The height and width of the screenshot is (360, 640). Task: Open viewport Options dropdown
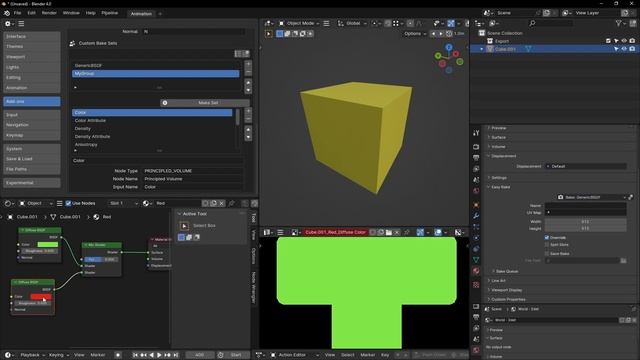(415, 34)
